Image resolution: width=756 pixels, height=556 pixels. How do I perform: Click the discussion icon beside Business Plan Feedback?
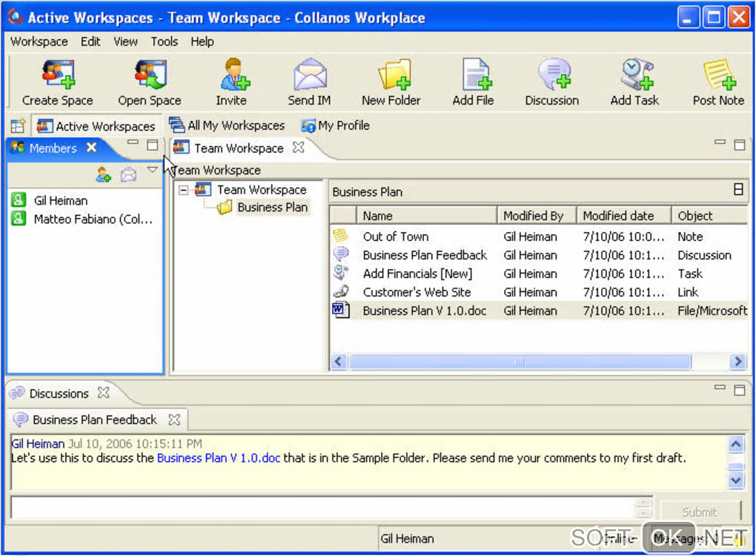click(x=340, y=254)
